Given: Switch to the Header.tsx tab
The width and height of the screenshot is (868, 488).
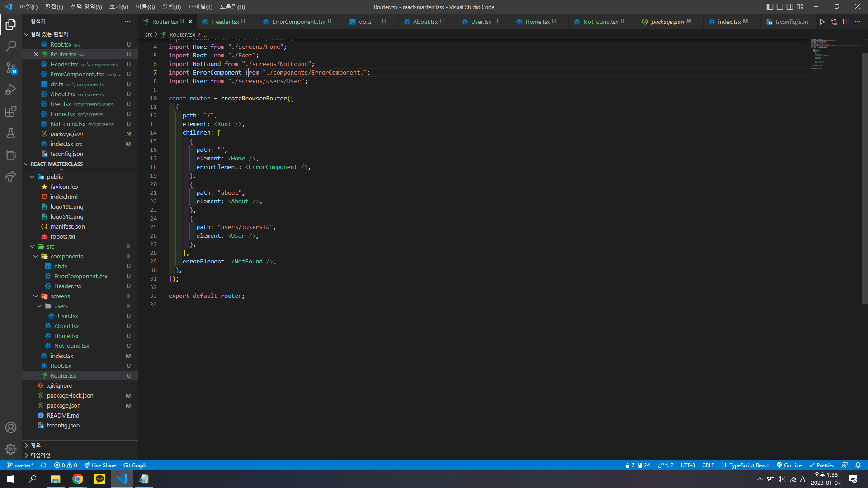Looking at the screenshot, I should point(225,22).
